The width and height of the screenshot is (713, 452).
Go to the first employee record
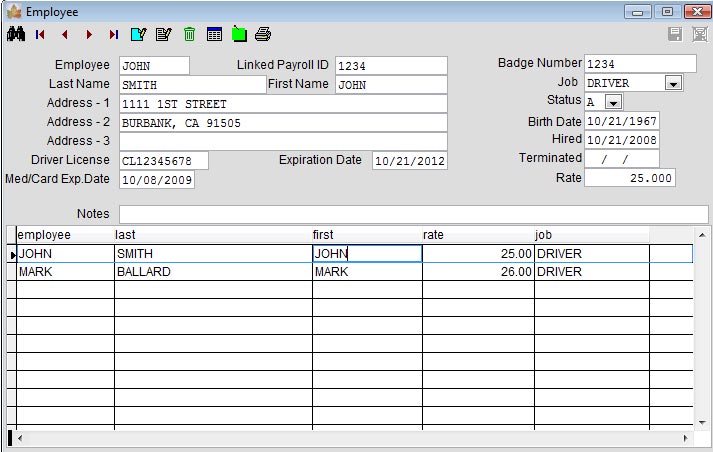coord(41,35)
